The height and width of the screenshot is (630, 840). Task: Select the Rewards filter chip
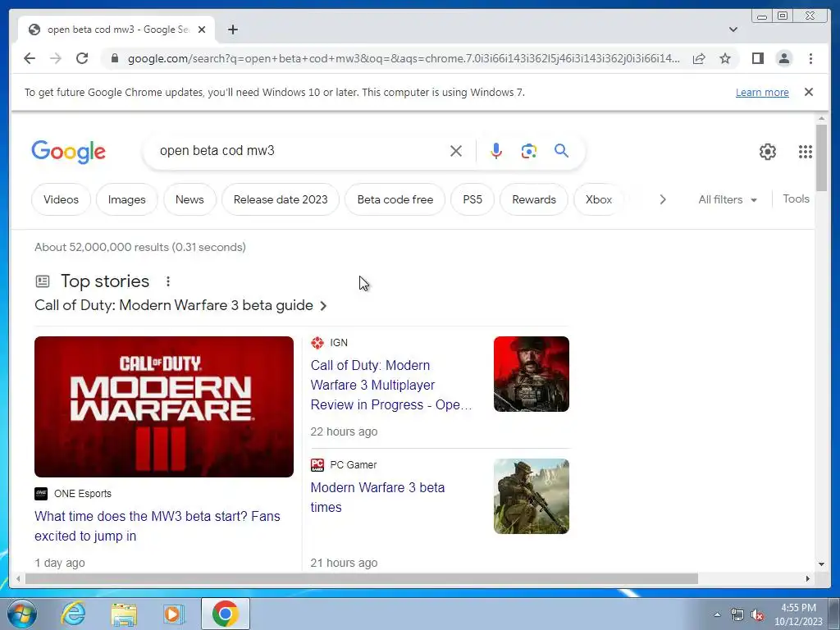[533, 199]
